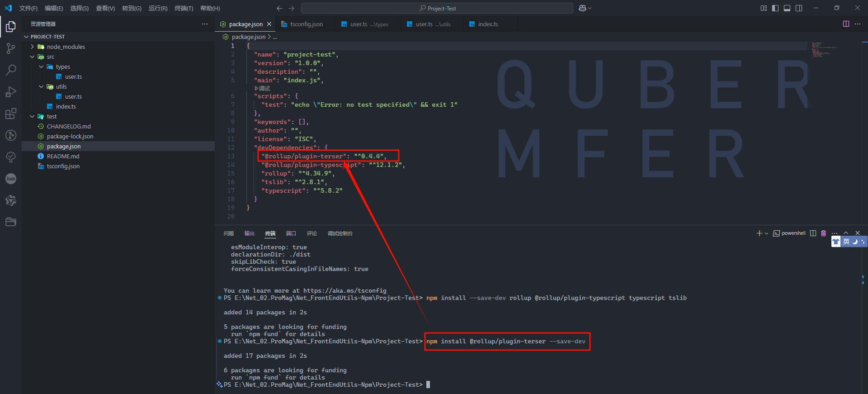Create a new terminal with the plus icon
The image size is (868, 394).
pyautogui.click(x=759, y=233)
